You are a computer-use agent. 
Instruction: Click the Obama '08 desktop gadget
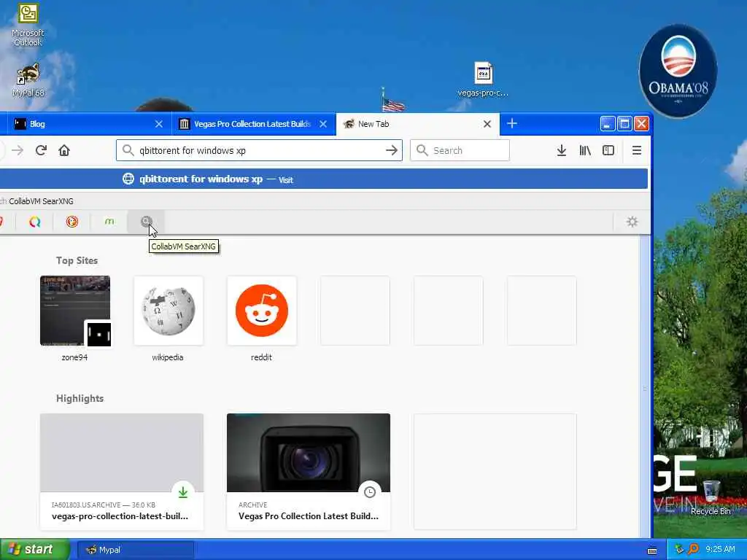[x=678, y=71]
